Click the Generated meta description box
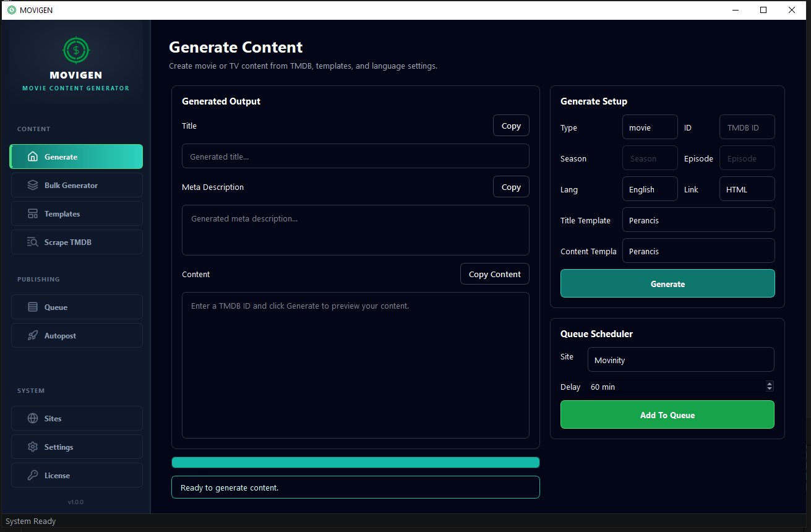The width and height of the screenshot is (811, 532). point(356,230)
